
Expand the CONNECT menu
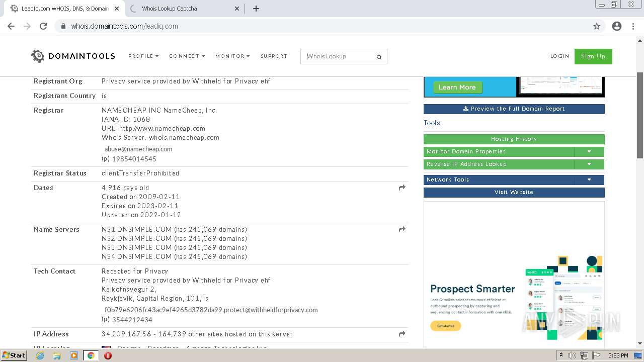tap(187, 56)
